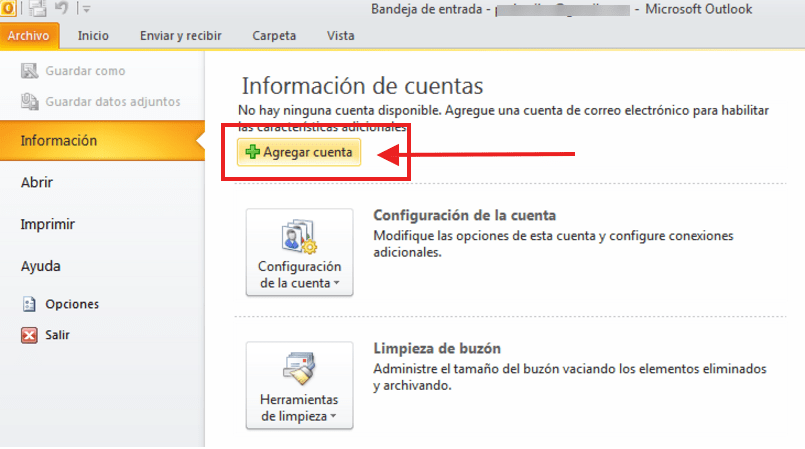805x449 pixels.
Task: Click the Outlook application icon in title bar
Action: point(8,8)
